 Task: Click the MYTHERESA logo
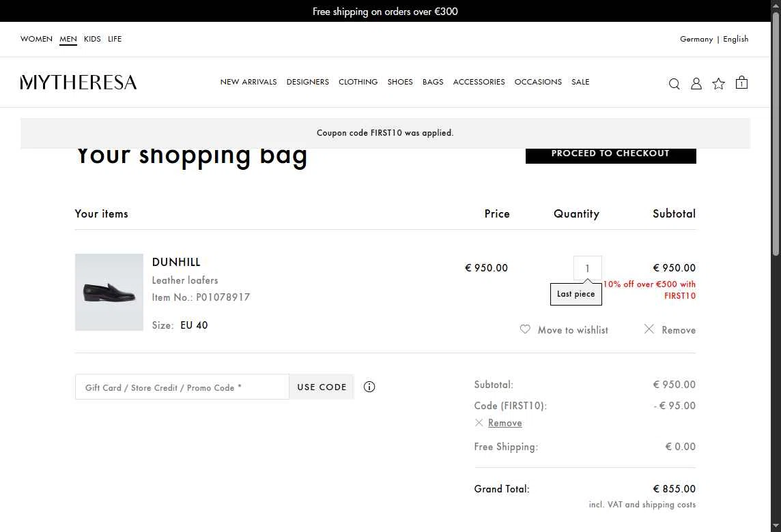pyautogui.click(x=79, y=83)
